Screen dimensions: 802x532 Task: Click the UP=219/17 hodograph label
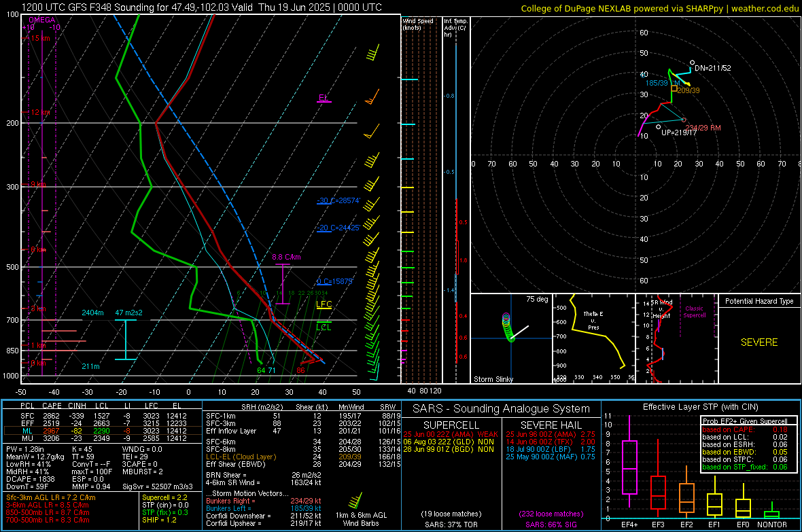pos(679,132)
